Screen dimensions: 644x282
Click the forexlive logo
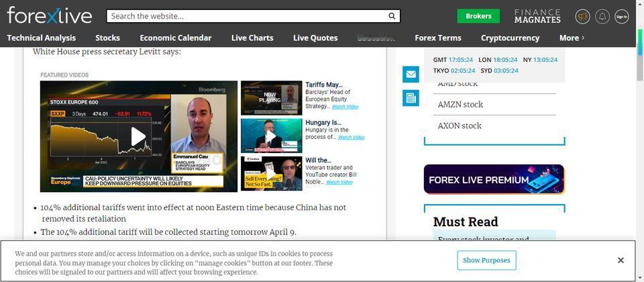(49, 16)
